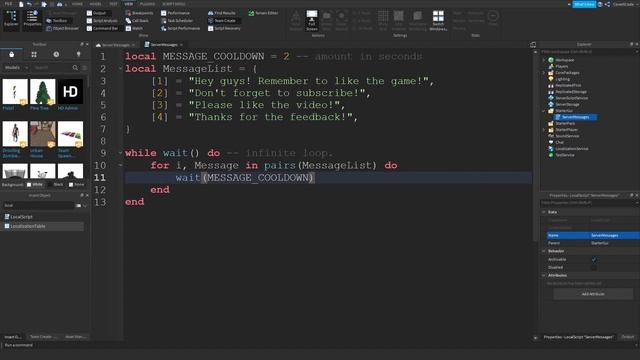Expand the StarterPlayer tree node
This screenshot has width=640, height=360.
[544, 130]
